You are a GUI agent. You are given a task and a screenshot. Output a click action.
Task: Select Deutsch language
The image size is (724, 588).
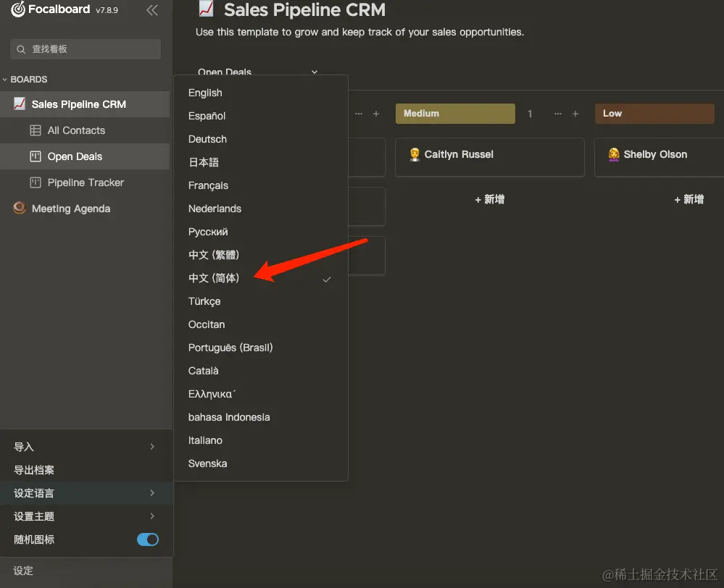click(x=261, y=139)
